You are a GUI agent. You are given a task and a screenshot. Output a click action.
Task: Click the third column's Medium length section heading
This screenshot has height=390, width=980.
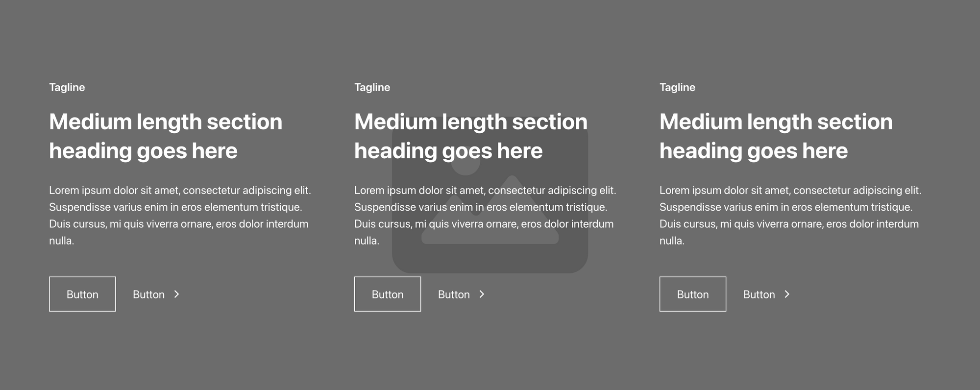pos(776,136)
